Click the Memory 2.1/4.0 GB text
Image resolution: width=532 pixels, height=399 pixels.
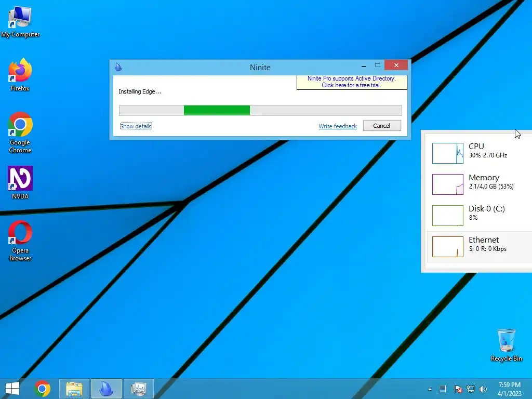click(491, 187)
